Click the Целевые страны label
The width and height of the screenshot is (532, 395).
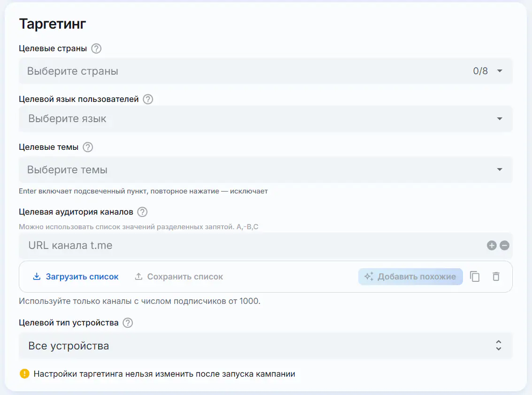tap(53, 48)
